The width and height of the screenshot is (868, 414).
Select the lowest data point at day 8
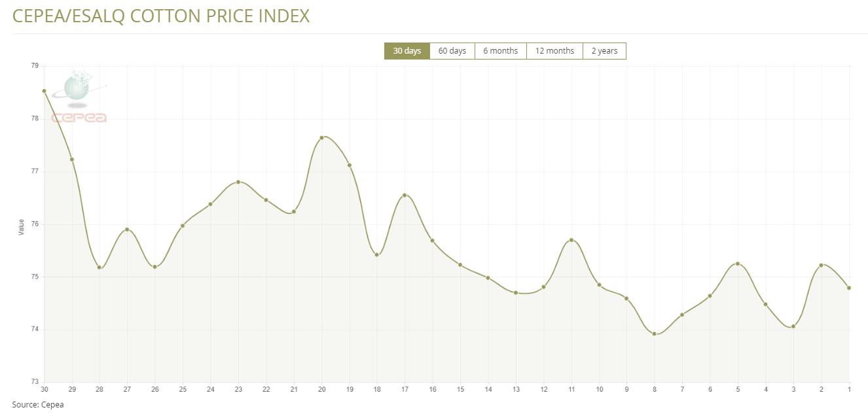[x=654, y=334]
